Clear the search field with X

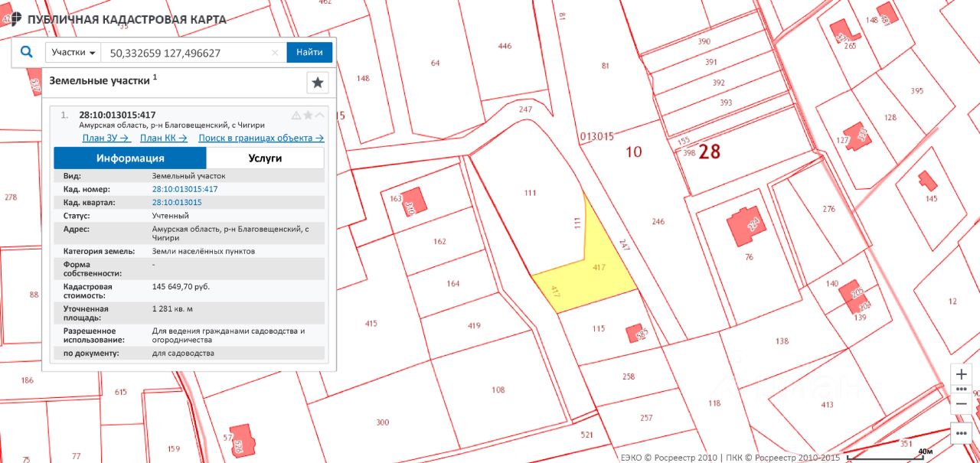[275, 53]
